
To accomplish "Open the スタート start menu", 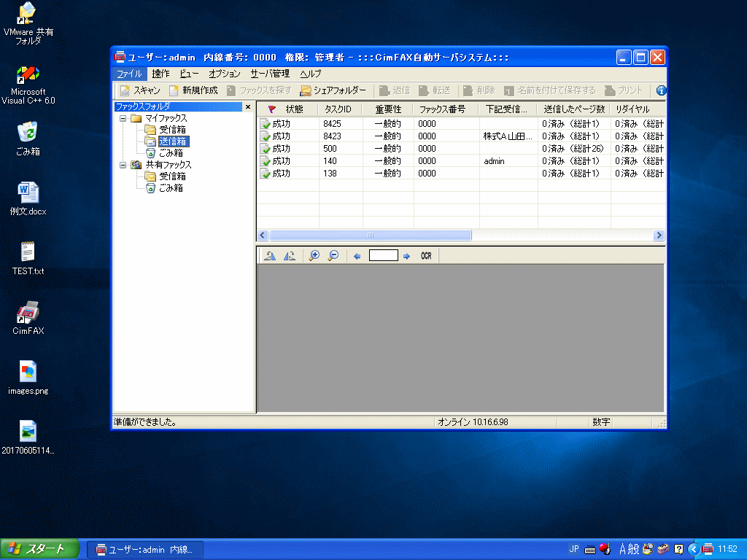I will click(39, 549).
